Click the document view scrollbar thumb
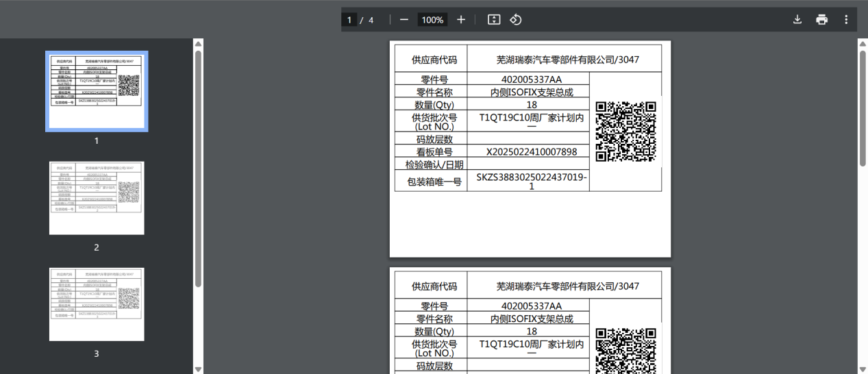Screen dimensions: 868x374 click(x=863, y=107)
